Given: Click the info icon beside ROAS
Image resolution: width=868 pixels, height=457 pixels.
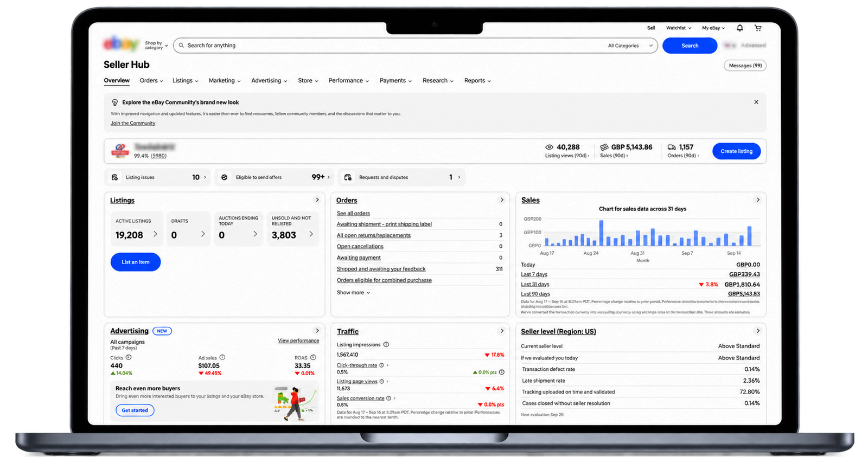Looking at the screenshot, I should pyautogui.click(x=313, y=357).
